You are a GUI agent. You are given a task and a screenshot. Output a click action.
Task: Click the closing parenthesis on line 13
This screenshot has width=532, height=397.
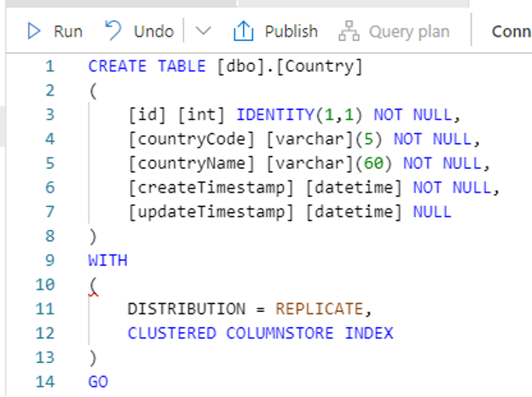93,358
